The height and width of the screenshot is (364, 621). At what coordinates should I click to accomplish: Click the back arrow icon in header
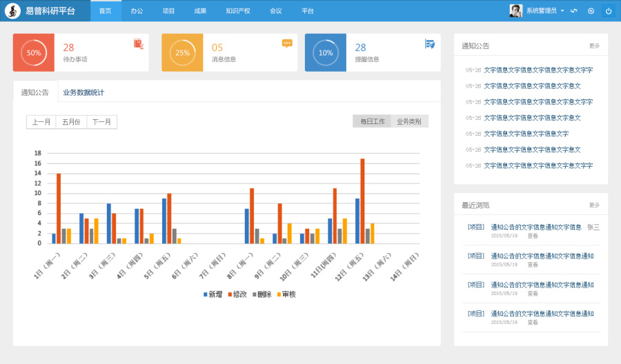(x=574, y=11)
